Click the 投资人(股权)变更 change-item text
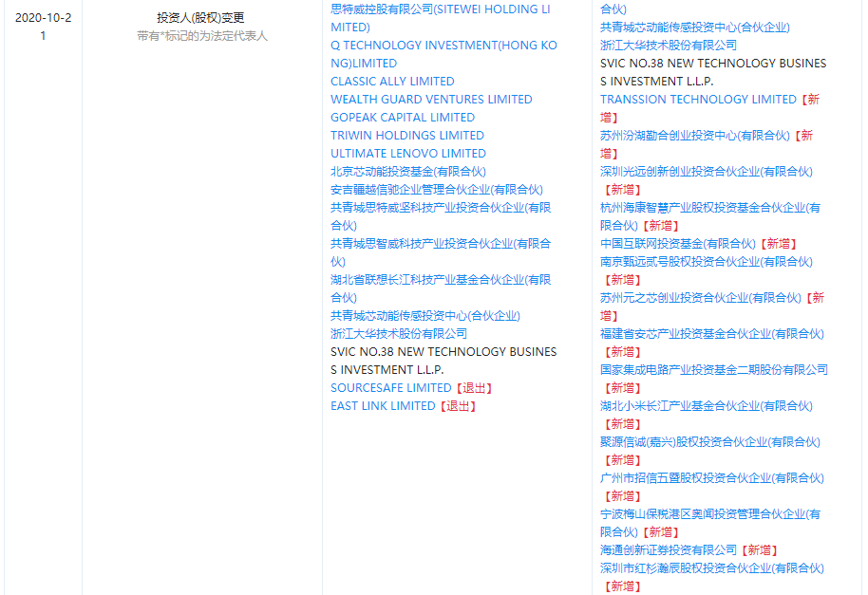This screenshot has width=868, height=595. [200, 18]
